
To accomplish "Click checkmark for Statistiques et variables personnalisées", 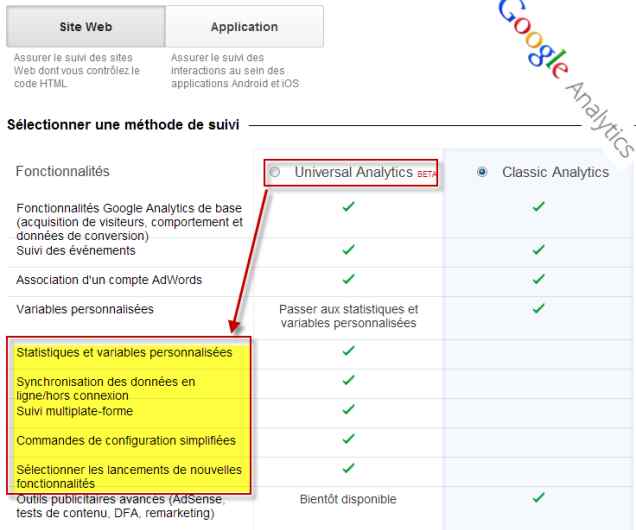I will coord(348,351).
